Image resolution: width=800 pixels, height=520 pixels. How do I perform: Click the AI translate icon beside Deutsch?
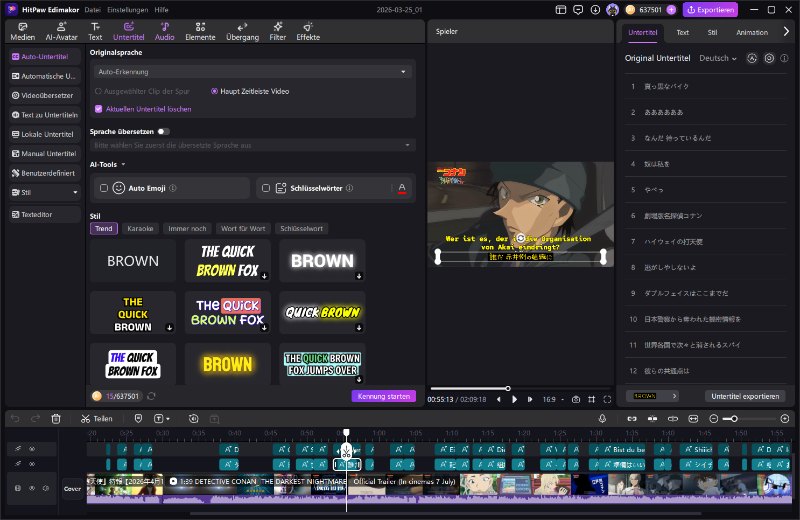[x=752, y=58]
